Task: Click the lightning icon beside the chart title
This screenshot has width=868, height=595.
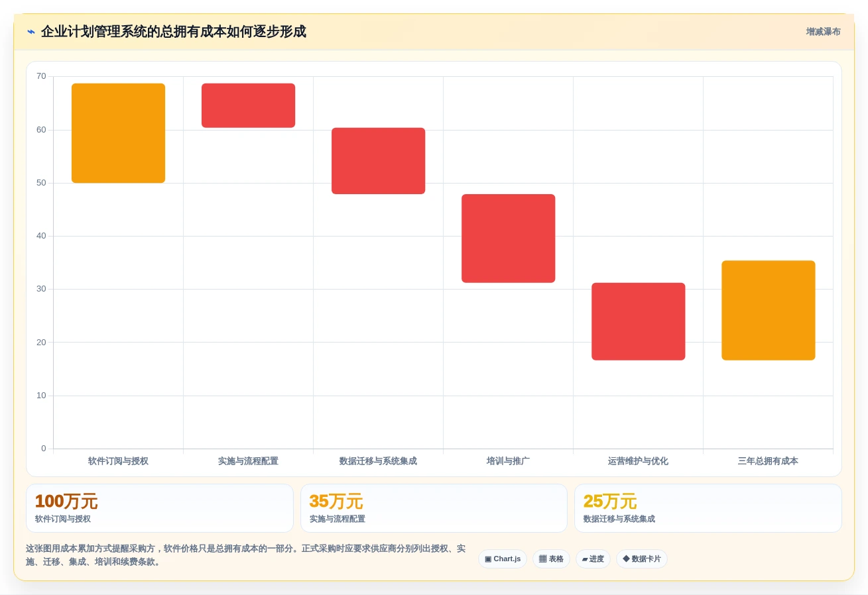Action: [31, 32]
